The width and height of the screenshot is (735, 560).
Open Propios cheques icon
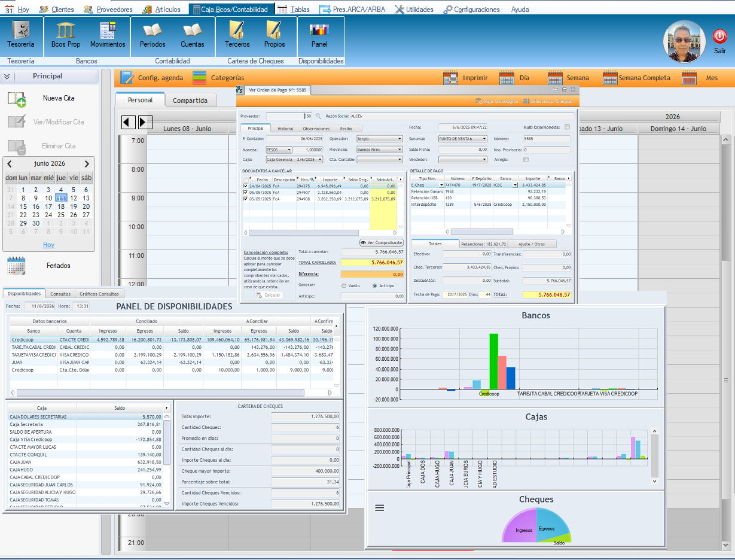274,31
